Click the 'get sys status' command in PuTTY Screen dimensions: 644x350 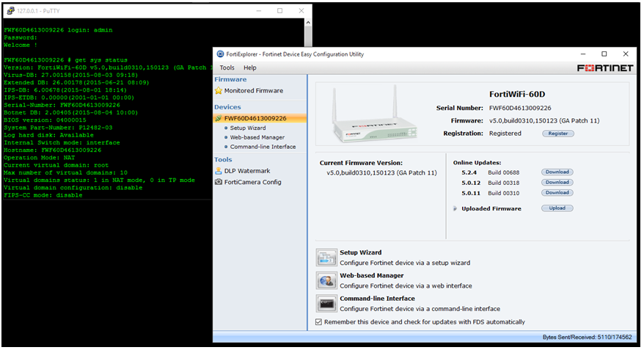point(101,60)
